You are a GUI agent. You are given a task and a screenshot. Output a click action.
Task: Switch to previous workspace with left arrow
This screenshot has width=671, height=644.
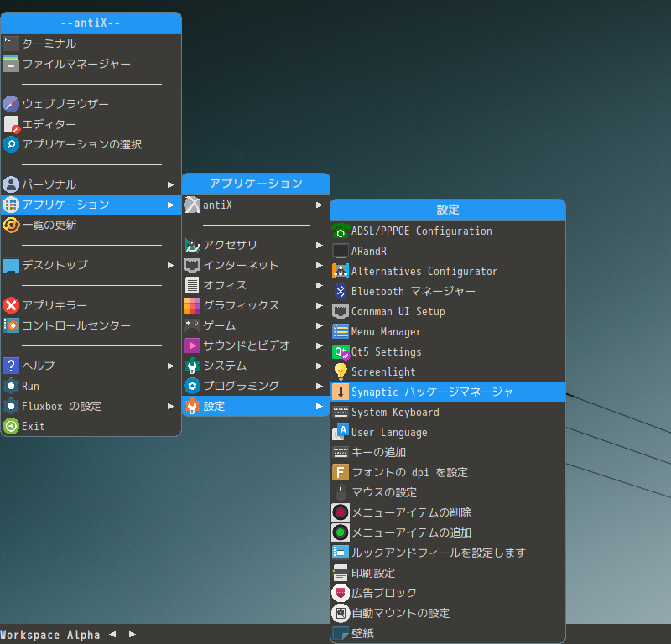coord(112,634)
